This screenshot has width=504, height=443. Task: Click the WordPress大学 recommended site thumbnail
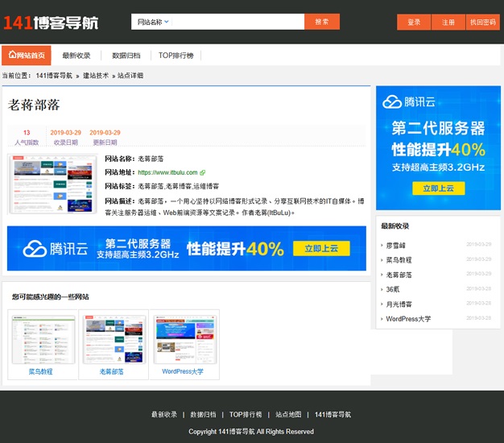click(185, 339)
